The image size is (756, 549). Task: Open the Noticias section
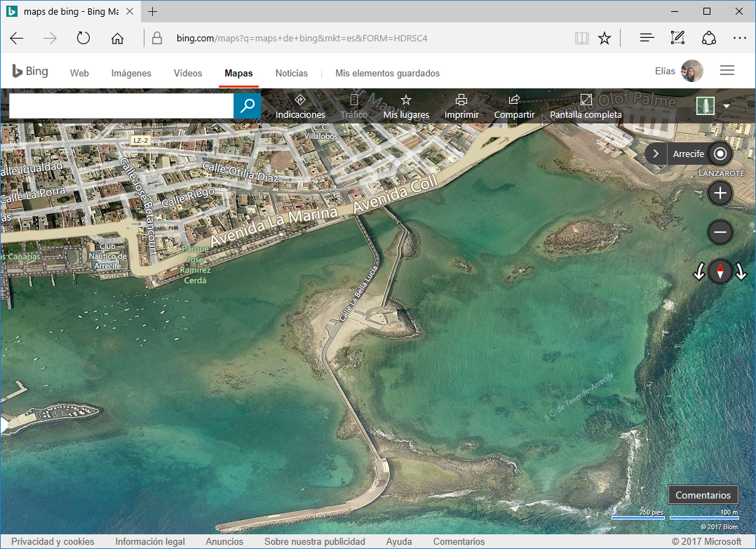pyautogui.click(x=292, y=73)
